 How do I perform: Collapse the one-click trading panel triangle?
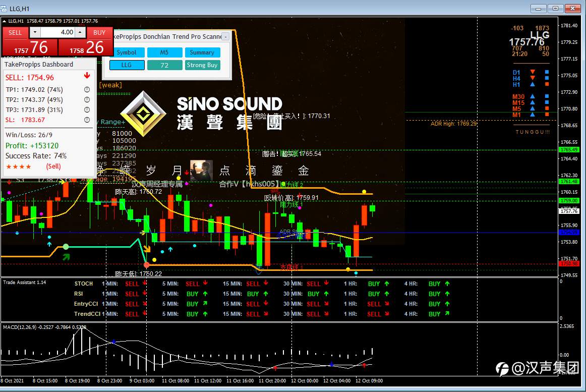click(4, 21)
